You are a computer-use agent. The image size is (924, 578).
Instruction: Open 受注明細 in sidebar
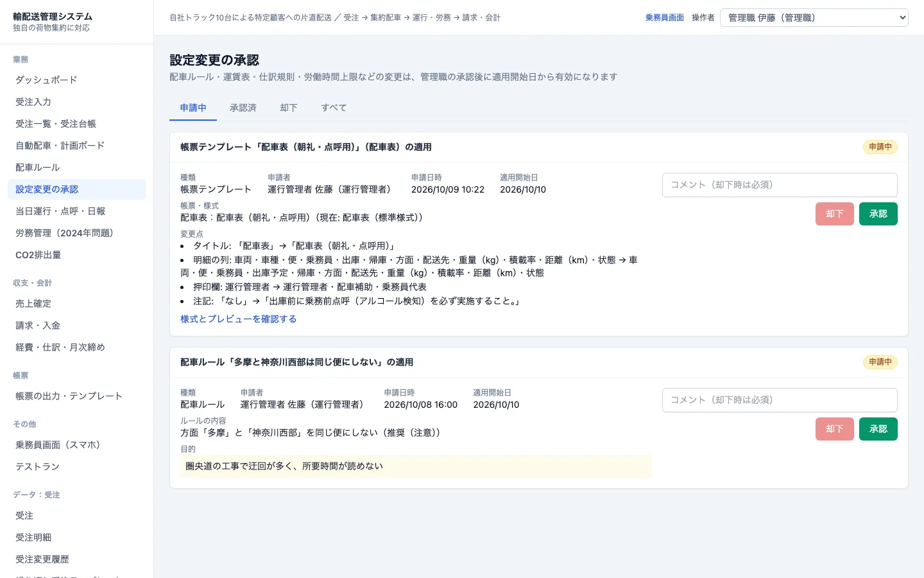pyautogui.click(x=76, y=538)
